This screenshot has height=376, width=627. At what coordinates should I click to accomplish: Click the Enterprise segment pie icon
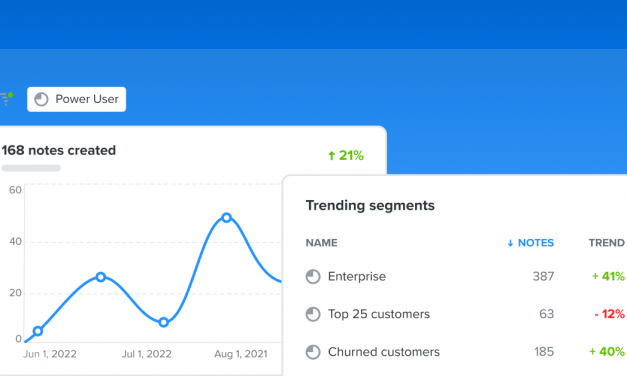coord(313,276)
